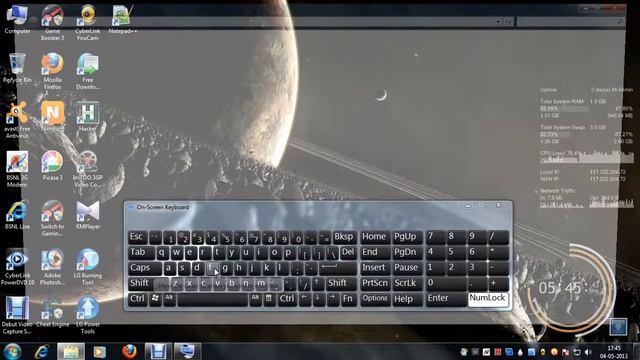
Task: Open the BSNL Live shortcut
Action: [x=17, y=214]
